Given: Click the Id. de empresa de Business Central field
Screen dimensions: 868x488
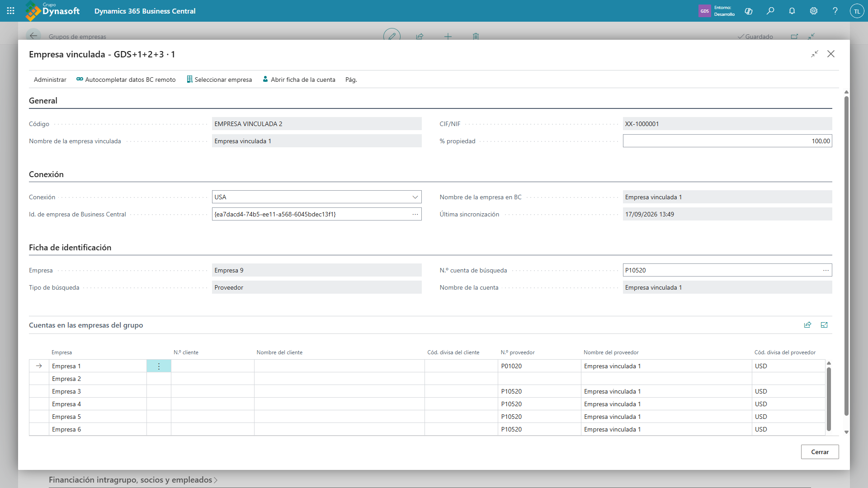Looking at the screenshot, I should [x=316, y=214].
